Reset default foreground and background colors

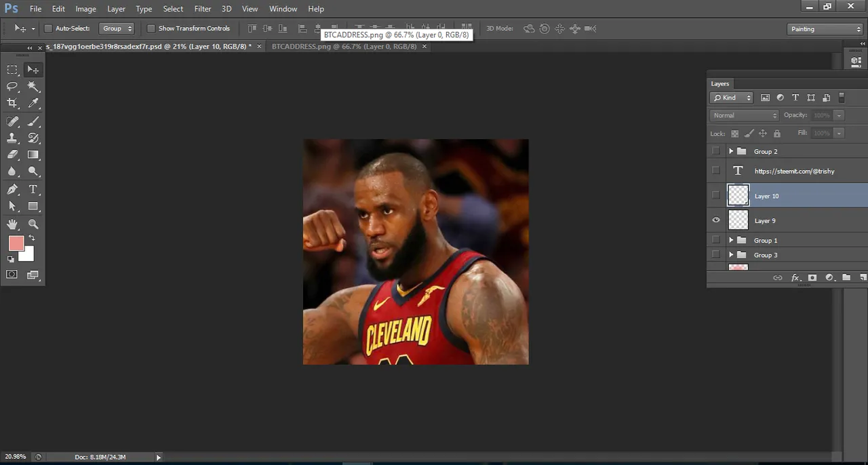click(x=11, y=259)
